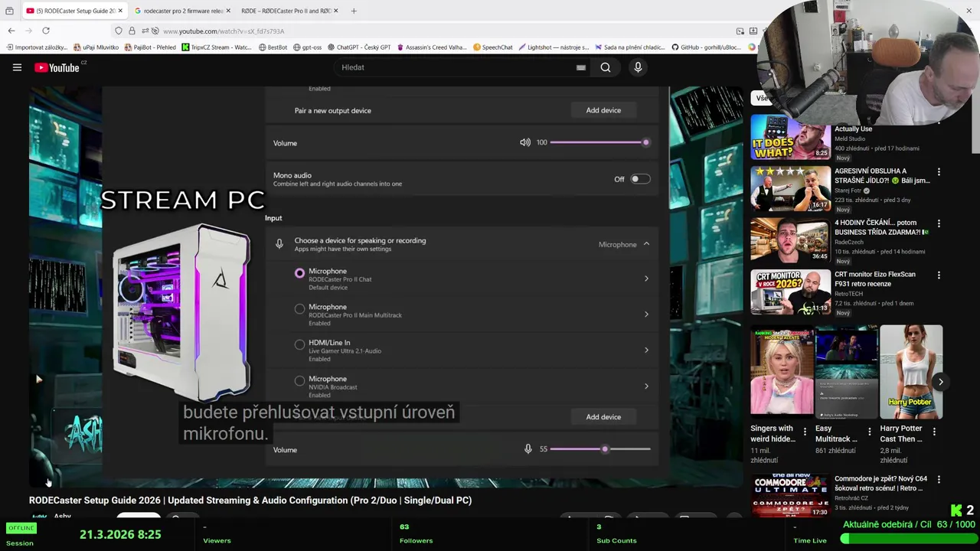This screenshot has width=980, height=551.
Task: Open options menu for Commodore je zpět video
Action: click(x=939, y=480)
